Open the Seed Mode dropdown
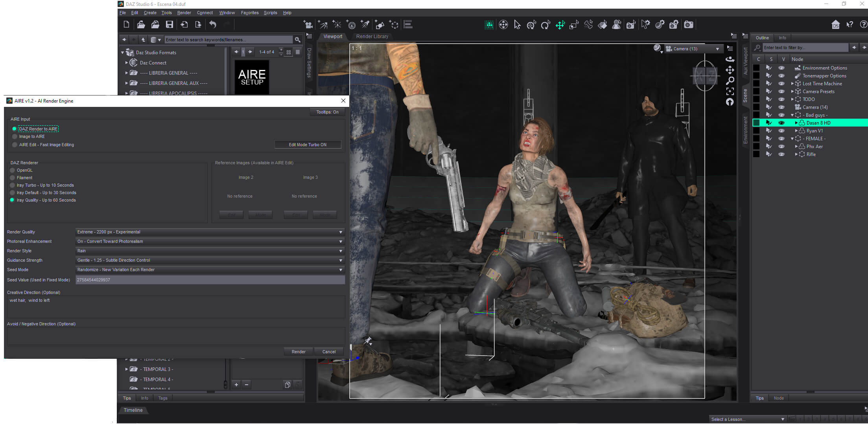Viewport: 868px width, 424px height. 210,270
